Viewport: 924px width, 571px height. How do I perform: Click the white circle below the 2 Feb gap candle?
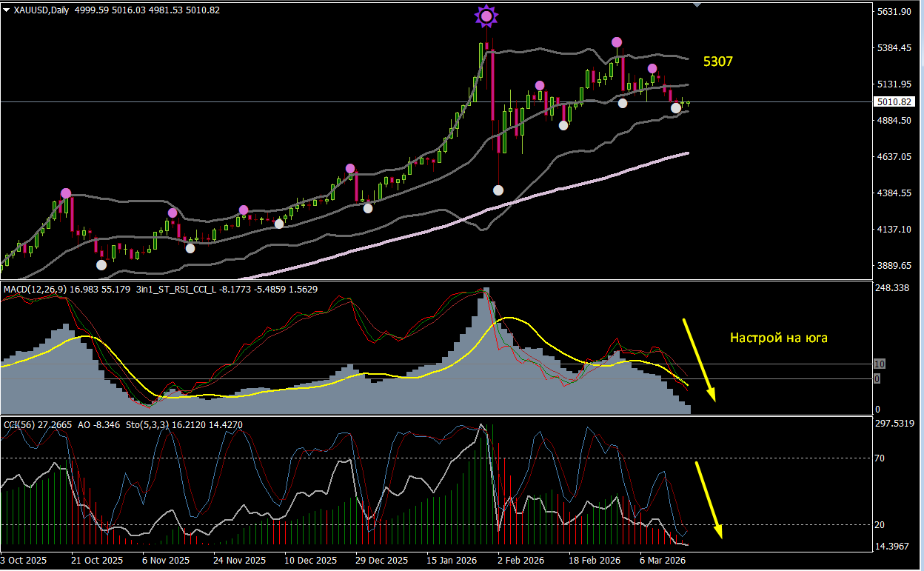coord(498,190)
